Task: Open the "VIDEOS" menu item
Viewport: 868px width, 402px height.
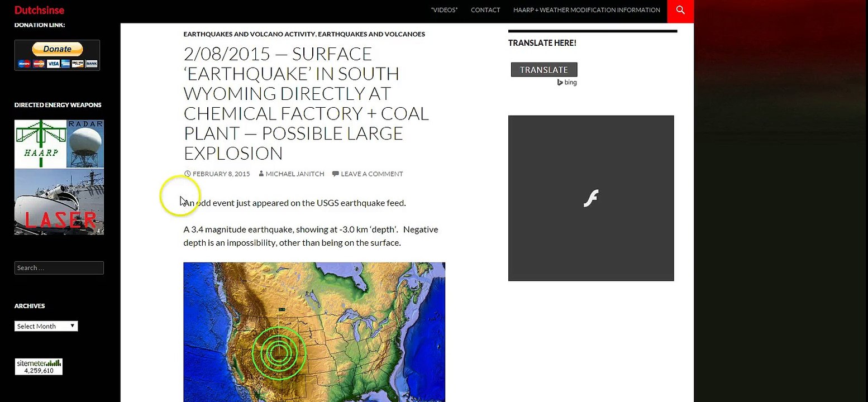Action: 444,10
